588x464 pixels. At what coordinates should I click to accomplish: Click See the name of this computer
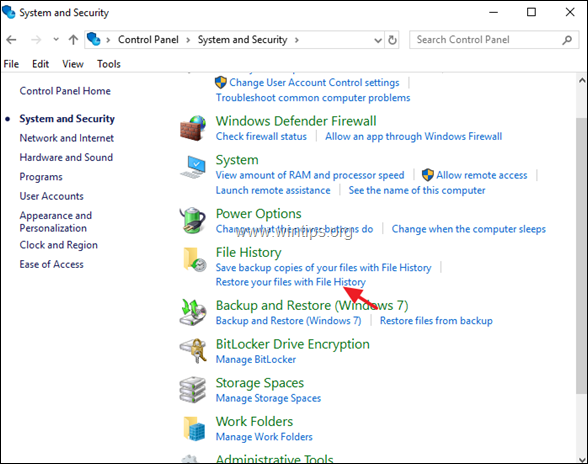click(417, 190)
